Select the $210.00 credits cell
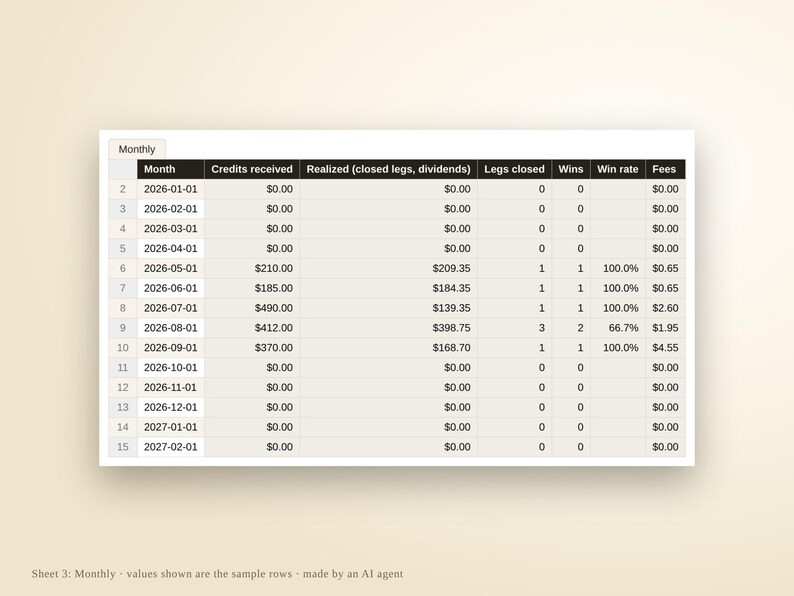The height and width of the screenshot is (596, 794). (x=252, y=268)
